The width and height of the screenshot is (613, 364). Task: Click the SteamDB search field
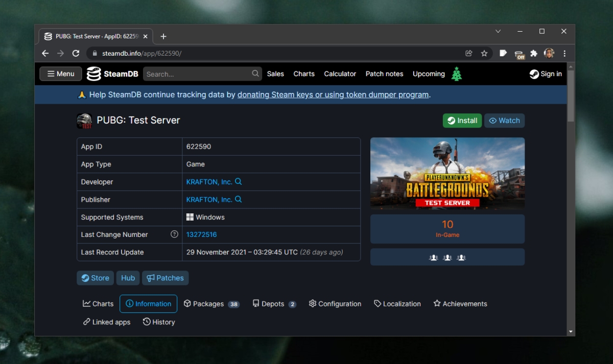(x=202, y=74)
